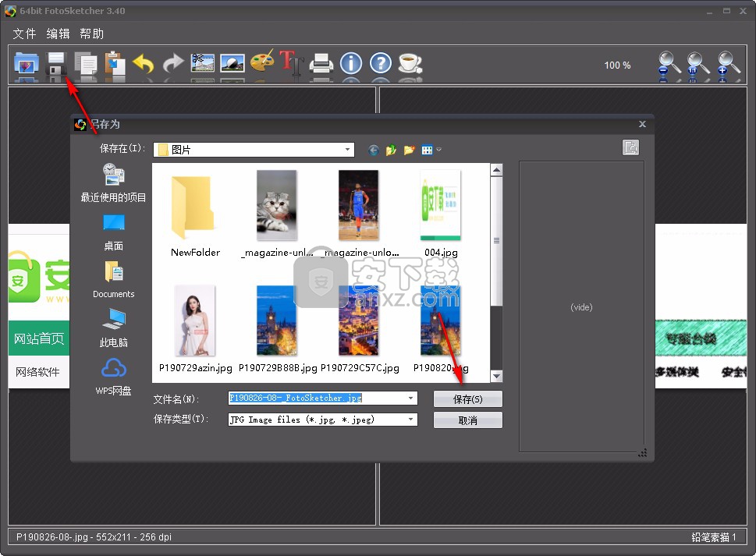
Task: Select Documents in places sidebar
Action: [113, 280]
